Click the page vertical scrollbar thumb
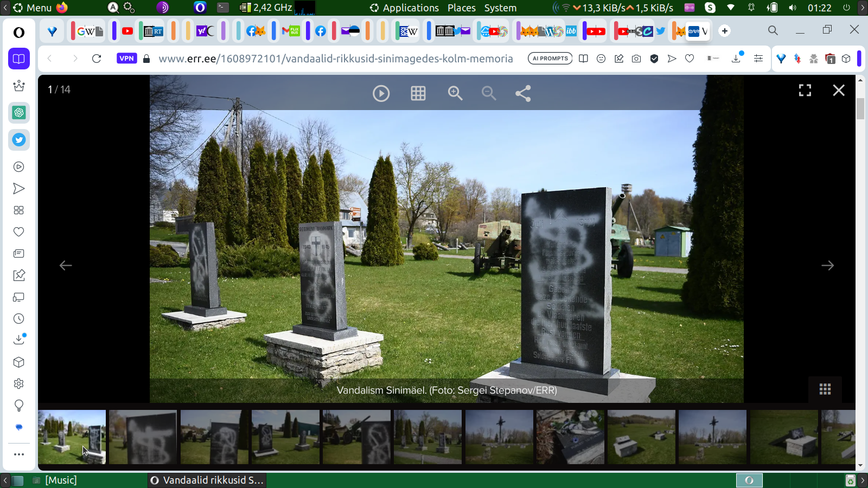Viewport: 868px width, 488px height. click(x=860, y=108)
